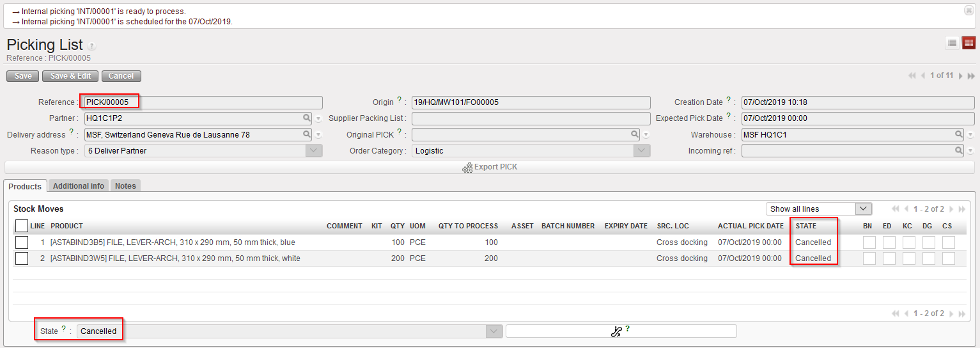980x348 pixels.
Task: Click the Save & Edit button
Action: [x=70, y=76]
